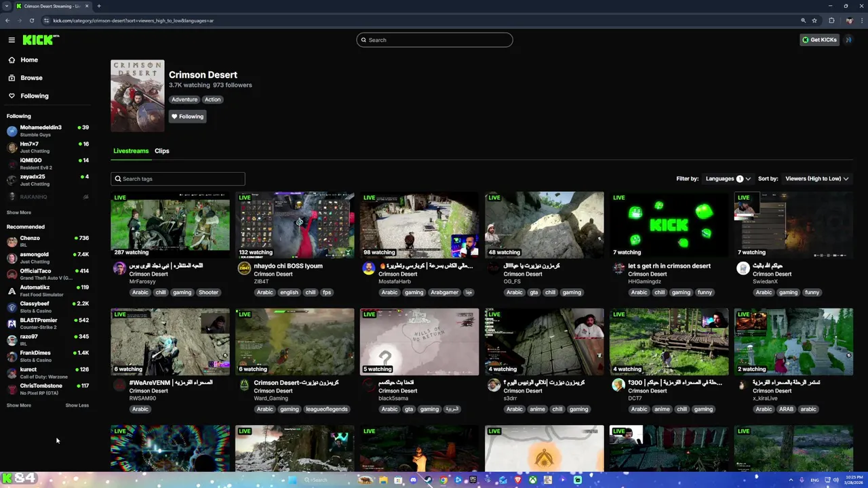Click the Chenzo avatar in Recommended
The image size is (868, 488).
coord(12,241)
